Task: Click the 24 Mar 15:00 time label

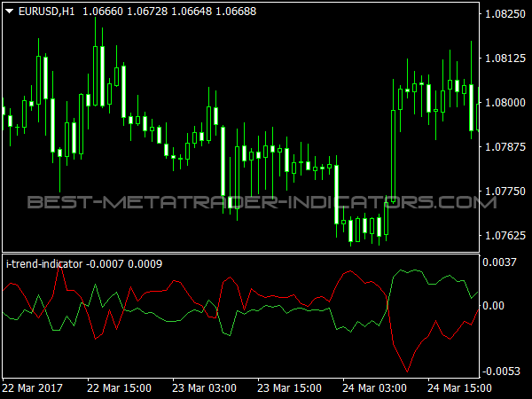Action: click(459, 387)
